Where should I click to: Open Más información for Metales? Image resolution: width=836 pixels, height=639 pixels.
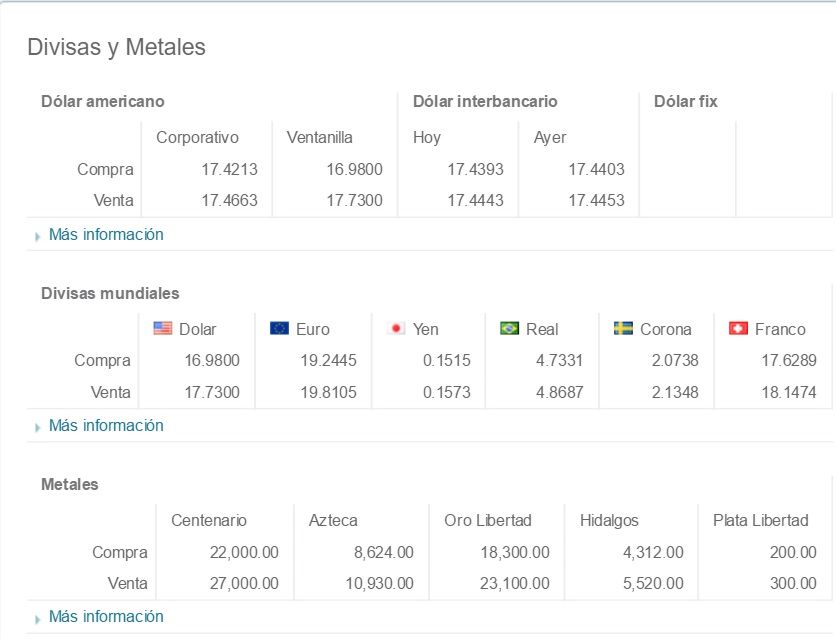tap(106, 617)
